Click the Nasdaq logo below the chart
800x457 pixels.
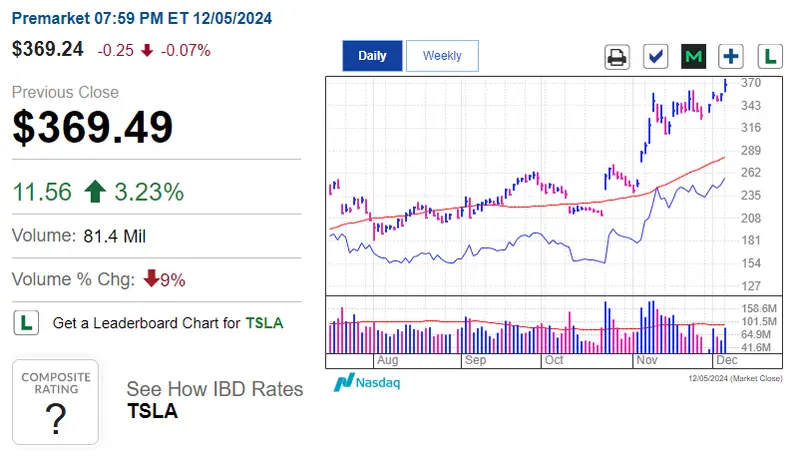(x=367, y=382)
